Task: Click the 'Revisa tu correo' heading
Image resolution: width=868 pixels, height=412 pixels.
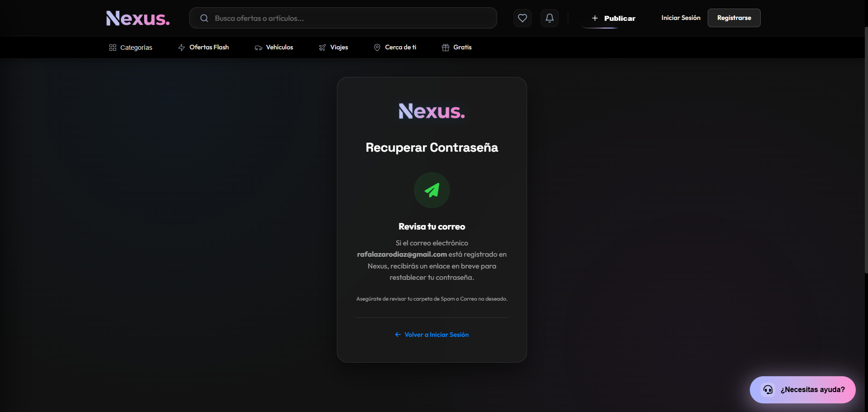Action: [432, 226]
